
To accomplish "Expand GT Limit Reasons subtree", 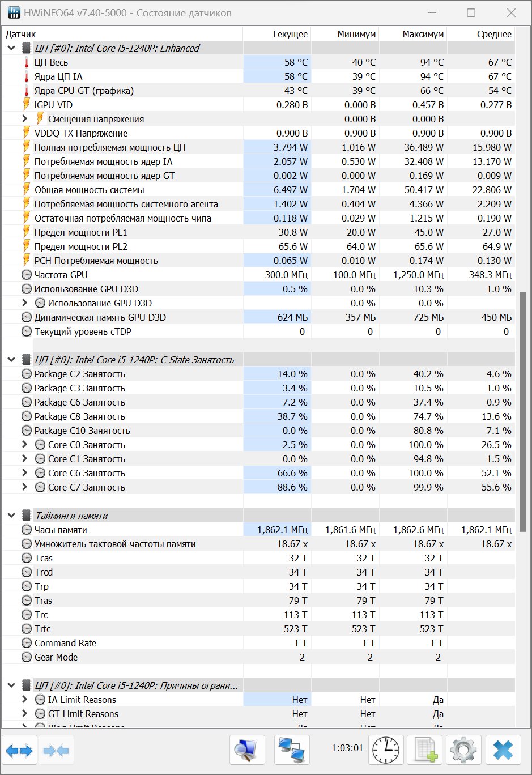I will tap(24, 714).
